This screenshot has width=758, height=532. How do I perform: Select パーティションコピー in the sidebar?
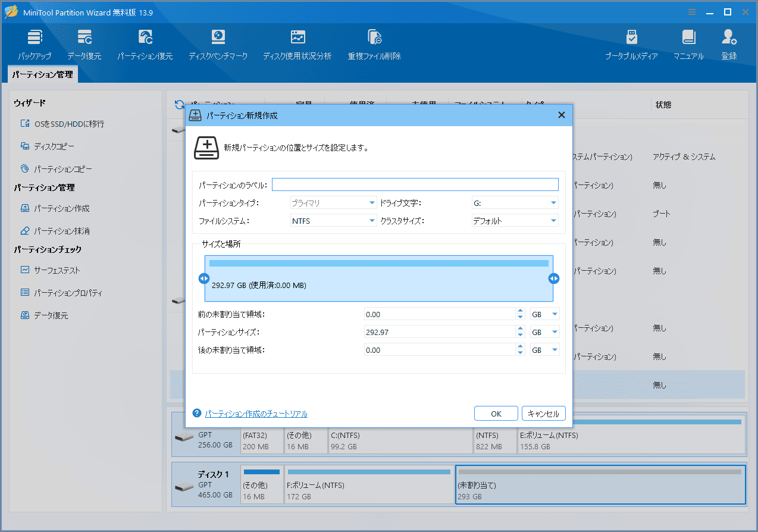point(56,169)
